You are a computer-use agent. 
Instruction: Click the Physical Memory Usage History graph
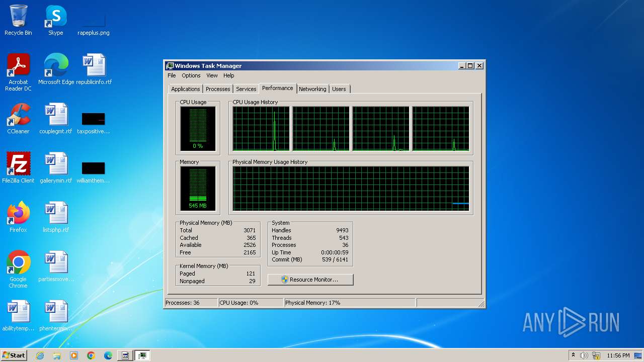pos(351,189)
